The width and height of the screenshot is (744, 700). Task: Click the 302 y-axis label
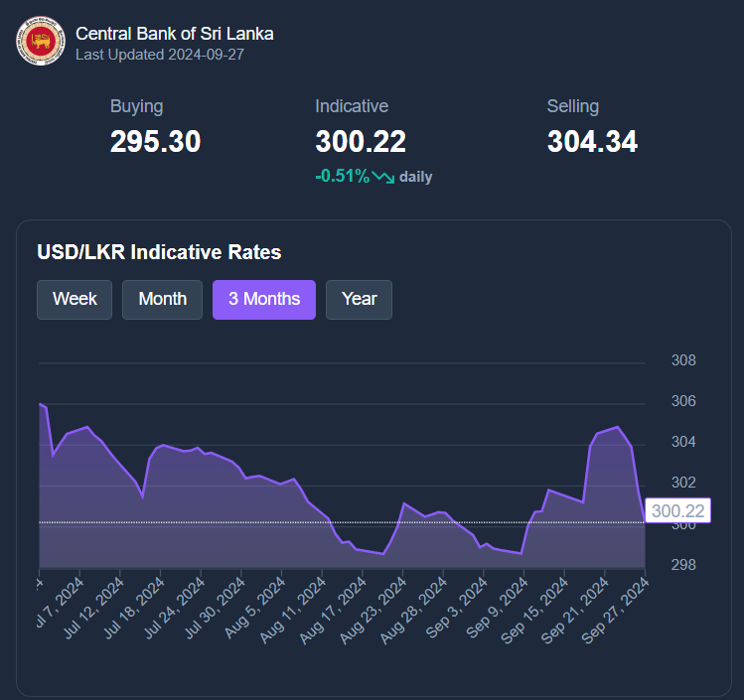click(683, 483)
